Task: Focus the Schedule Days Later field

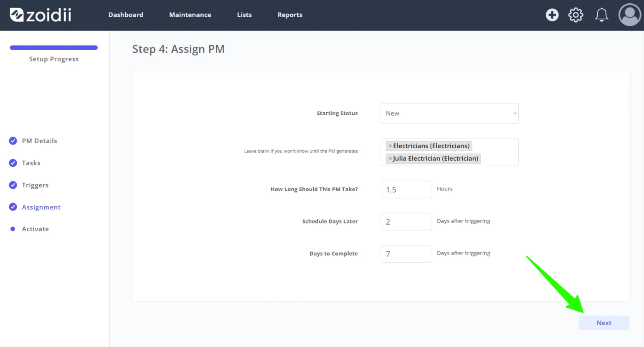Action: click(406, 222)
